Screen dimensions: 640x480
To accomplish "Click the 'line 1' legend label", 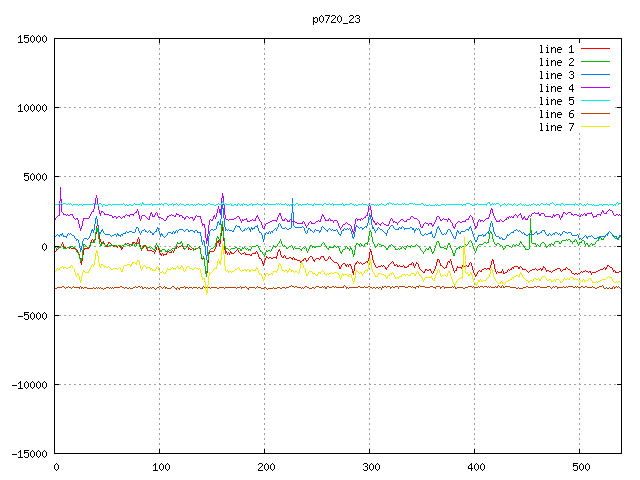I will [557, 49].
